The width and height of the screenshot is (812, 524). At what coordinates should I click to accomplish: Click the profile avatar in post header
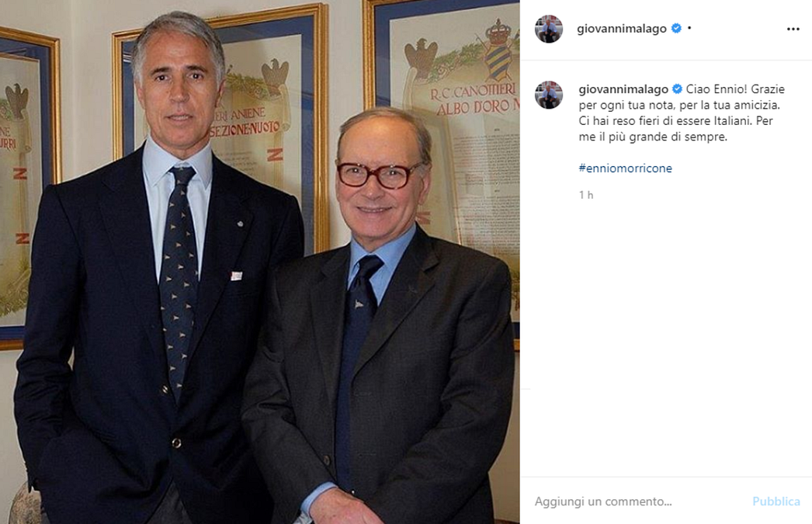pyautogui.click(x=548, y=29)
